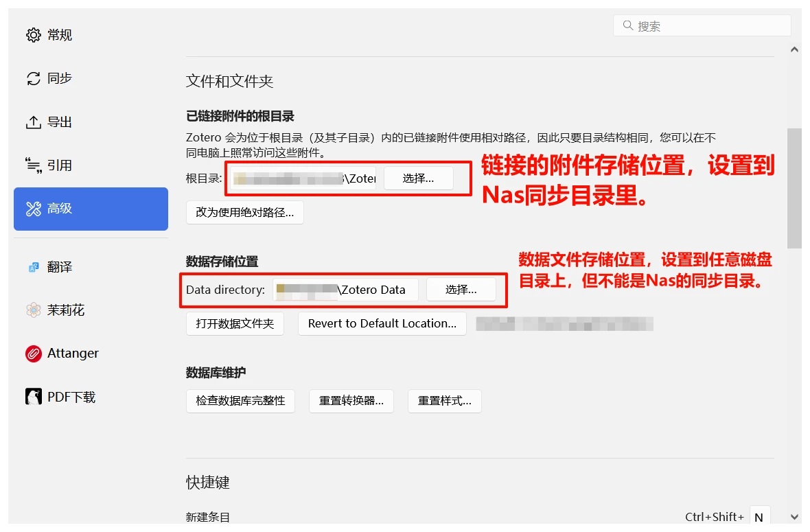Screen dimensions: 810x532
Task: Click the 数据库维护 heading
Action: [x=216, y=372]
